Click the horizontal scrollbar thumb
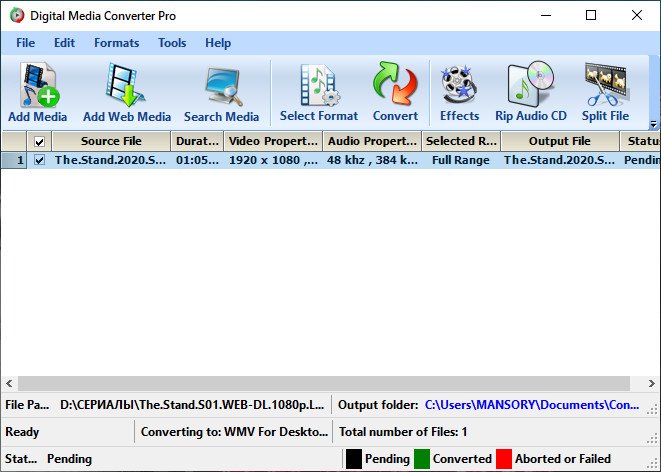The height and width of the screenshot is (472, 661). click(324, 384)
